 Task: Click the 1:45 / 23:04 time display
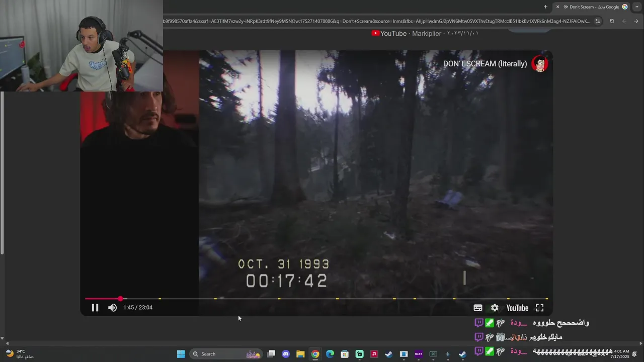pos(138,307)
